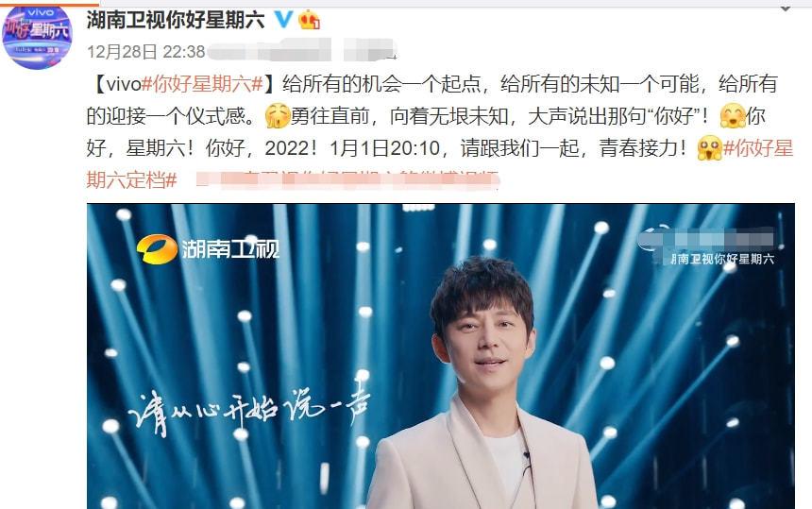
Task: Click the 南卫视你好星期六 watermark text
Action: pos(722,259)
